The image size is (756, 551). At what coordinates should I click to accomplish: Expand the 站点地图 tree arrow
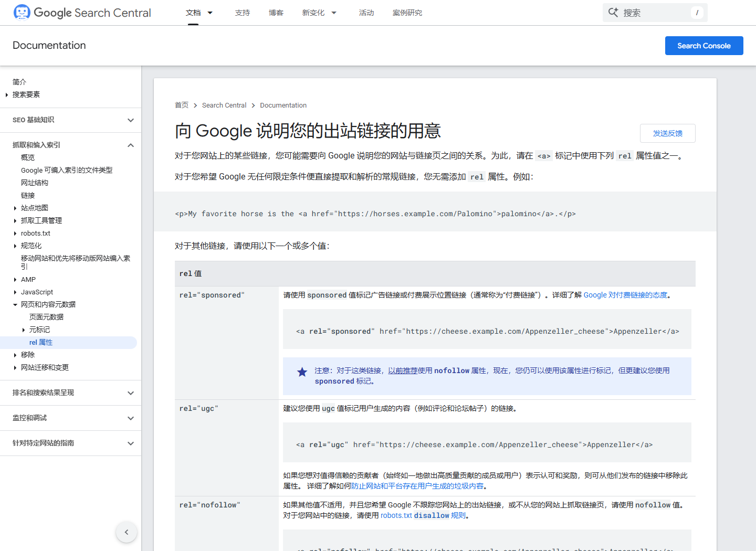(15, 208)
